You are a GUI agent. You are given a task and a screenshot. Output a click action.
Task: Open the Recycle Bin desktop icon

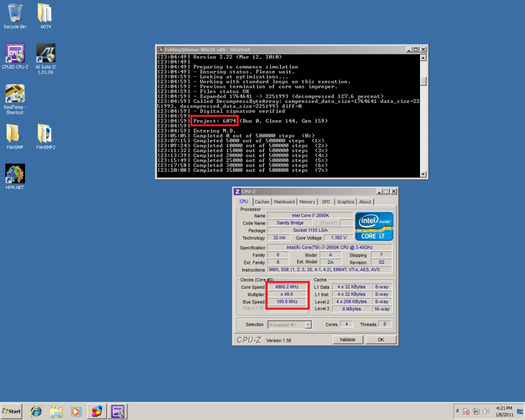[14, 16]
